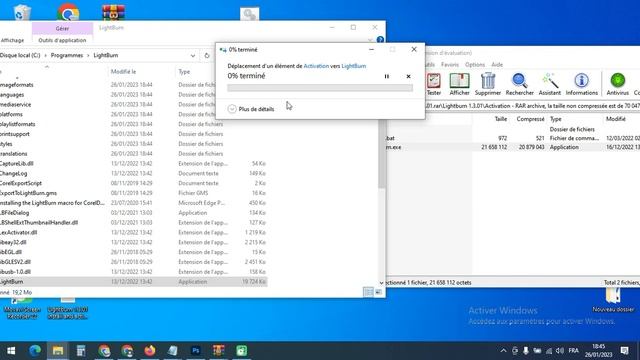Open the Gérer ribbon tab in Explorer
640x360 pixels.
(x=62, y=29)
